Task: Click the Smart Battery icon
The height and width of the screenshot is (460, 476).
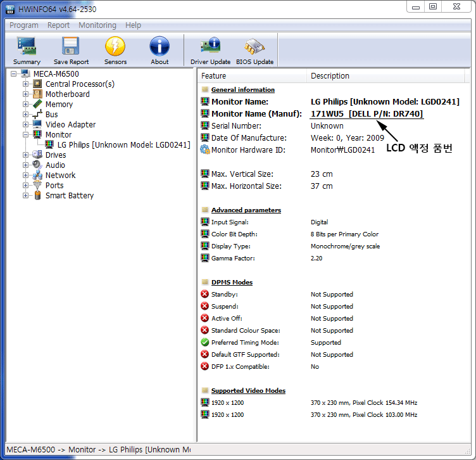Action: [37, 195]
